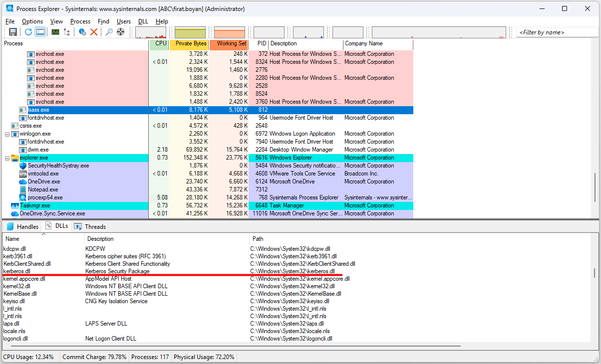Open the Users menu

(124, 21)
